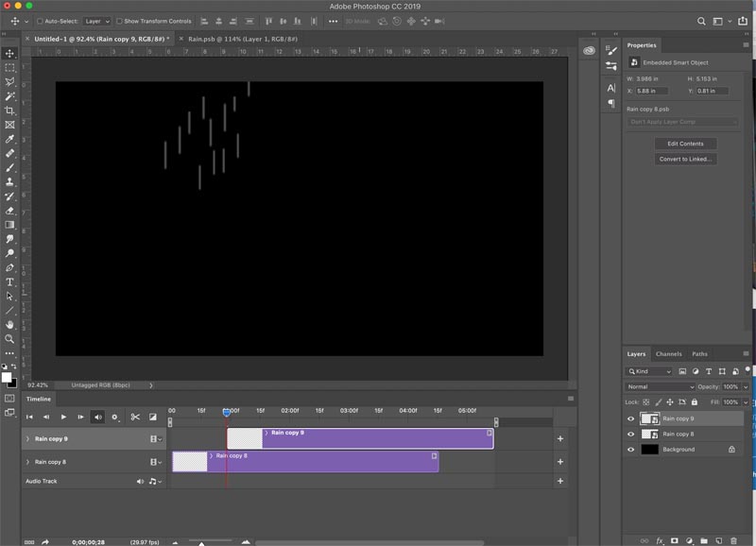Screen dimensions: 756x546
Task: Toggle Background layer visibility eye
Action: 630,450
